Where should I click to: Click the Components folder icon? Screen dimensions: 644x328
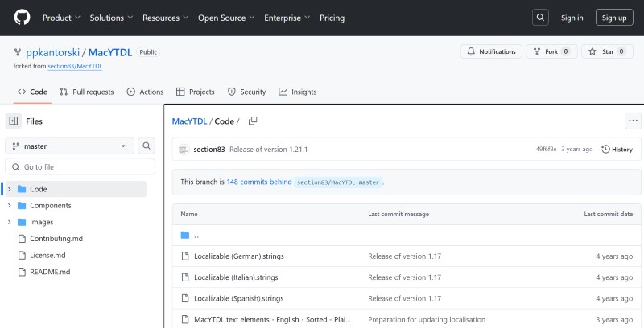22,206
